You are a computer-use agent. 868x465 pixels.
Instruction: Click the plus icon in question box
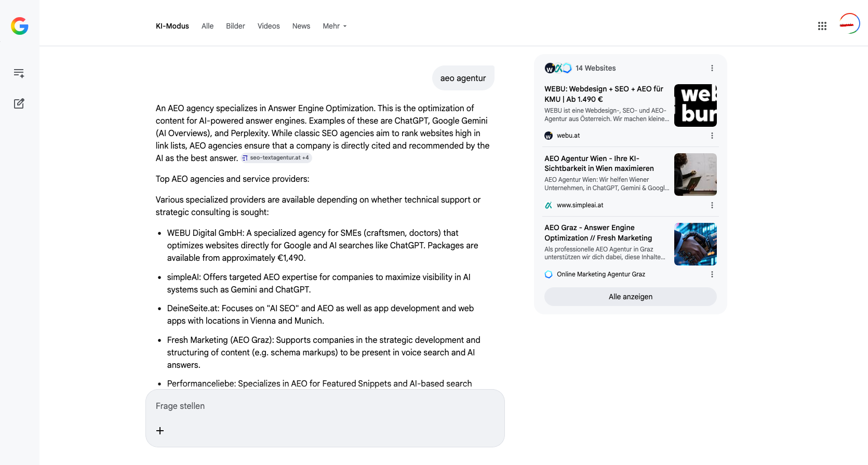coord(160,431)
